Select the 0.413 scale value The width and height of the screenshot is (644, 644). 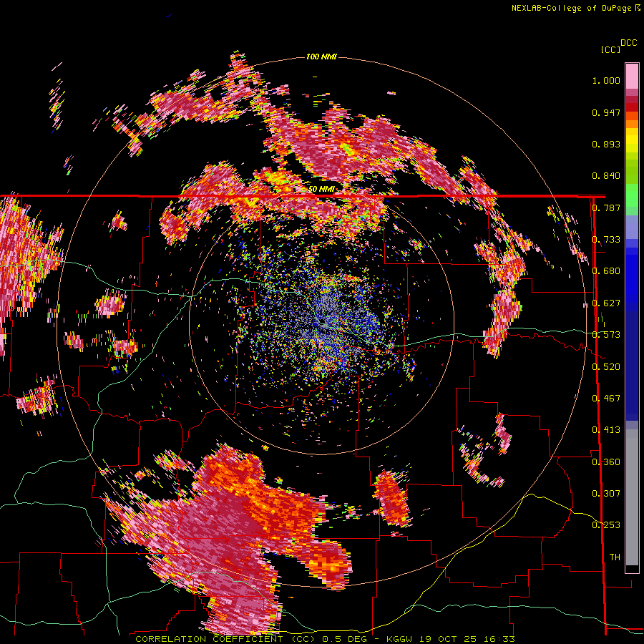(606, 430)
